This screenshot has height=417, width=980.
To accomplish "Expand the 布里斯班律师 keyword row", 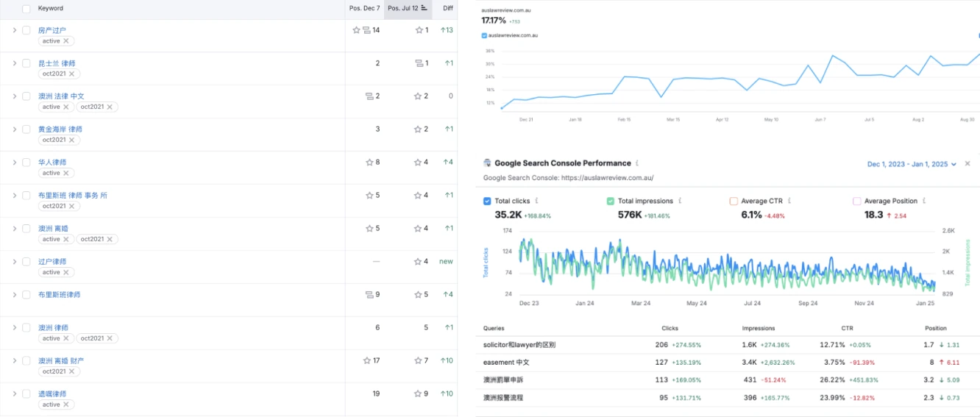I will pyautogui.click(x=14, y=295).
